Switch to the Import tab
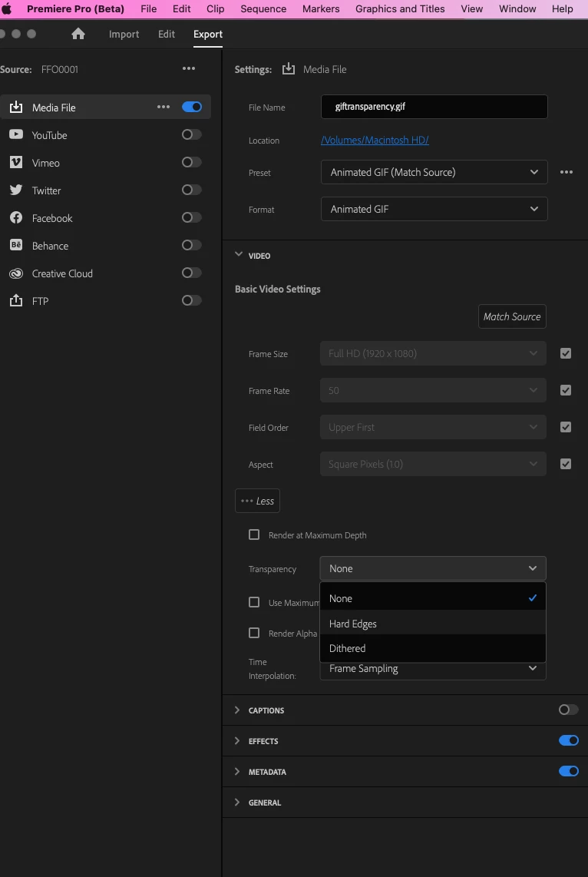Screen dimensions: 588x877 124,34
